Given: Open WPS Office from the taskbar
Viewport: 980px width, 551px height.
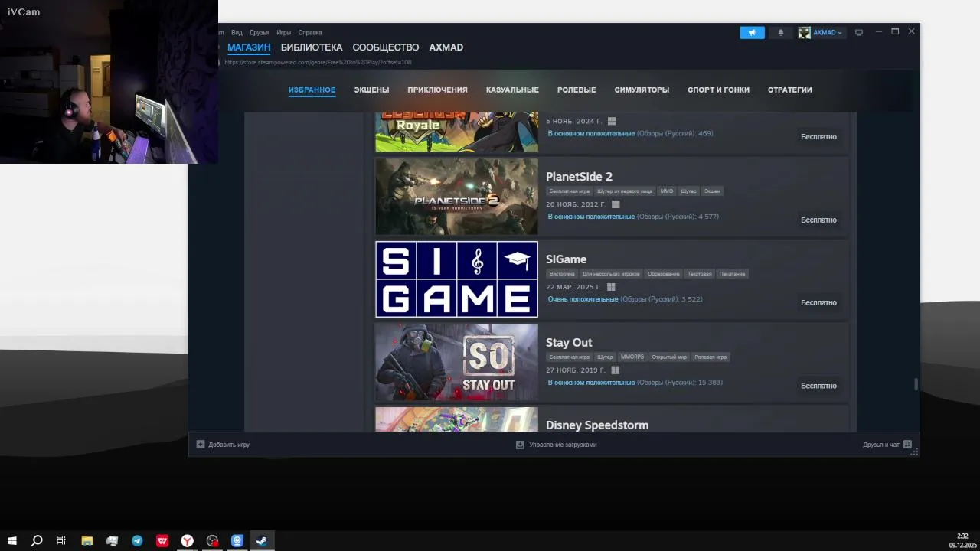Looking at the screenshot, I should click(162, 540).
